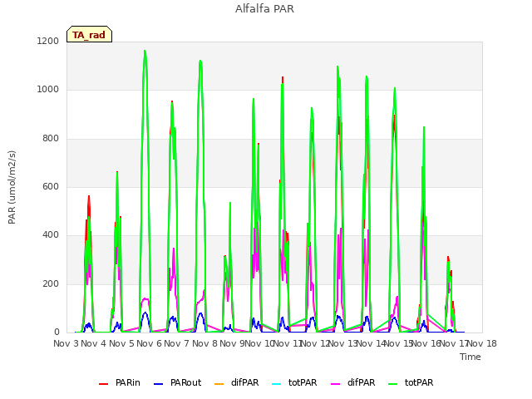Click the 800 y-axis tick label
The image size is (532, 399).
coord(51,138)
